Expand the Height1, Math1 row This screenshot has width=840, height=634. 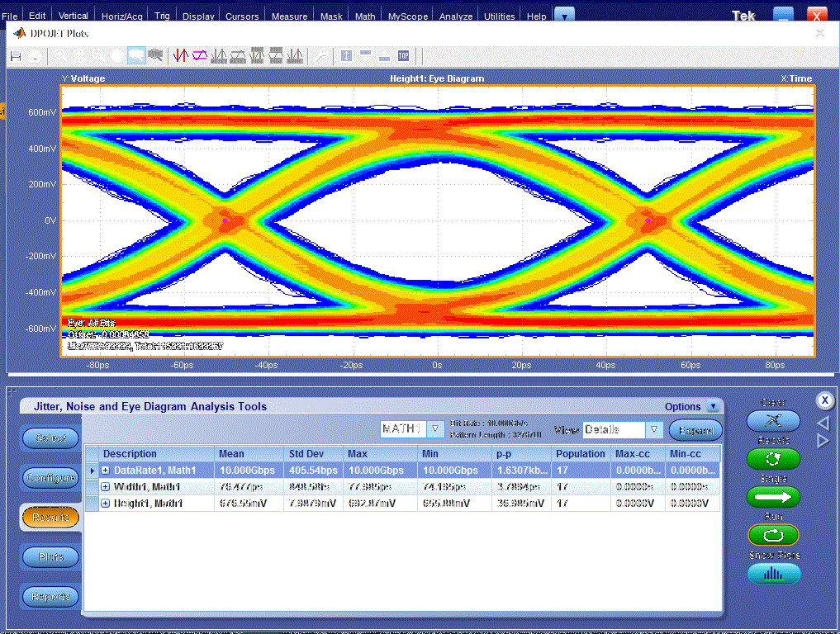[106, 504]
